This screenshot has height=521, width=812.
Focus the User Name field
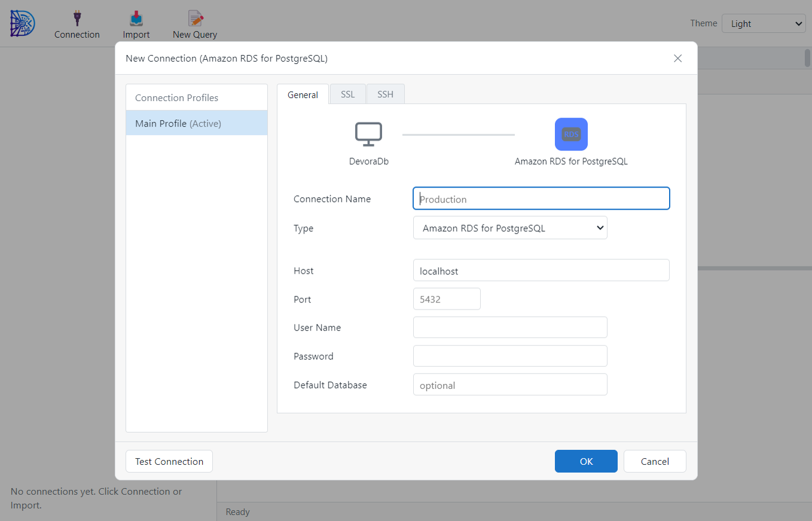click(510, 327)
